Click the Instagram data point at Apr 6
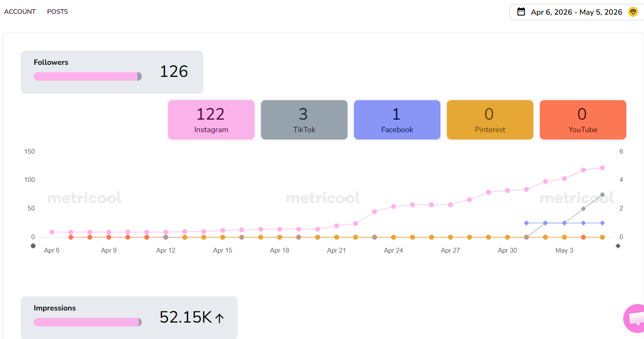Screen dimensions: 644x339 (52, 232)
